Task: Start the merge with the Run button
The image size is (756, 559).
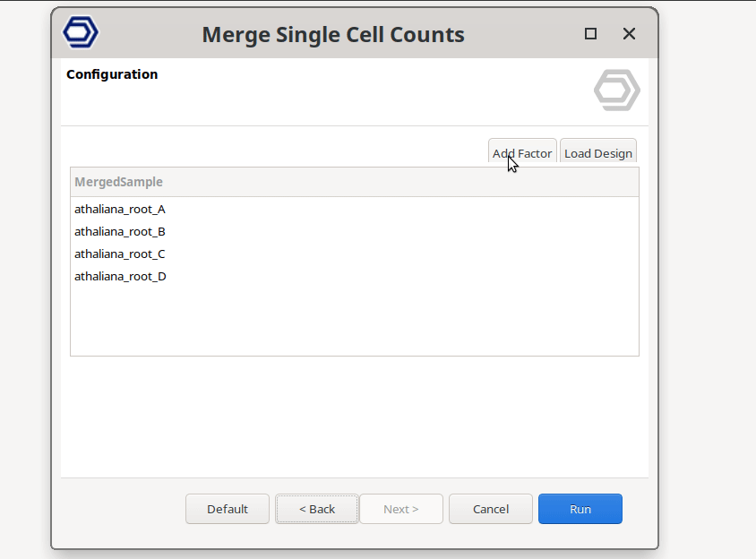Action: coord(580,509)
